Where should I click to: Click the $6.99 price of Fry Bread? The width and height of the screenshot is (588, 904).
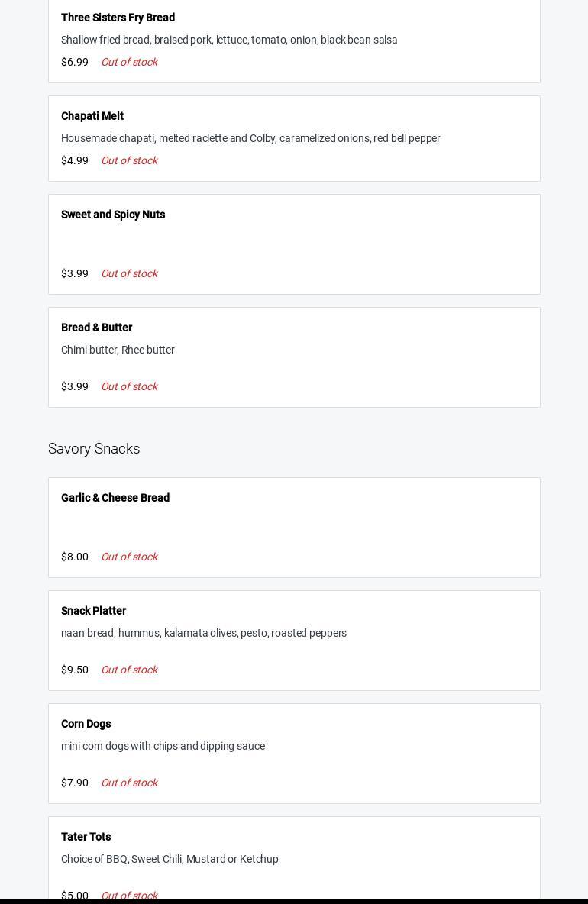(75, 62)
